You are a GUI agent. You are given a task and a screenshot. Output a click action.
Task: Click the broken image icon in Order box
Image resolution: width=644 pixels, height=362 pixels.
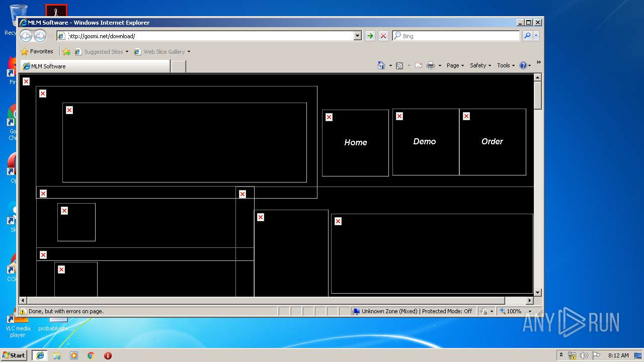point(466,116)
